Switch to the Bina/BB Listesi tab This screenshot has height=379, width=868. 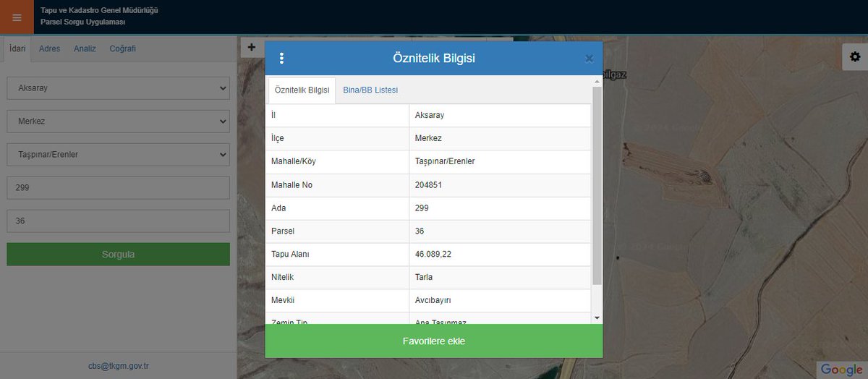click(370, 90)
